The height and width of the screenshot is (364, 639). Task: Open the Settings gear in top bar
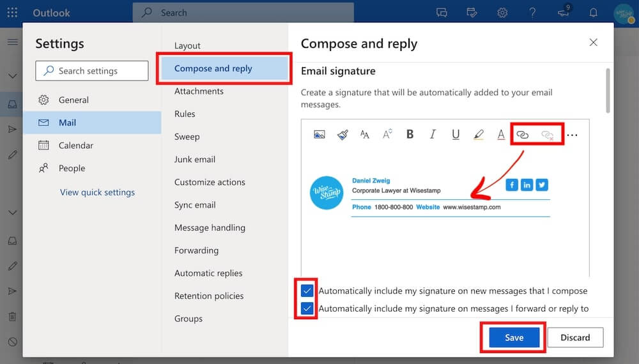click(503, 13)
